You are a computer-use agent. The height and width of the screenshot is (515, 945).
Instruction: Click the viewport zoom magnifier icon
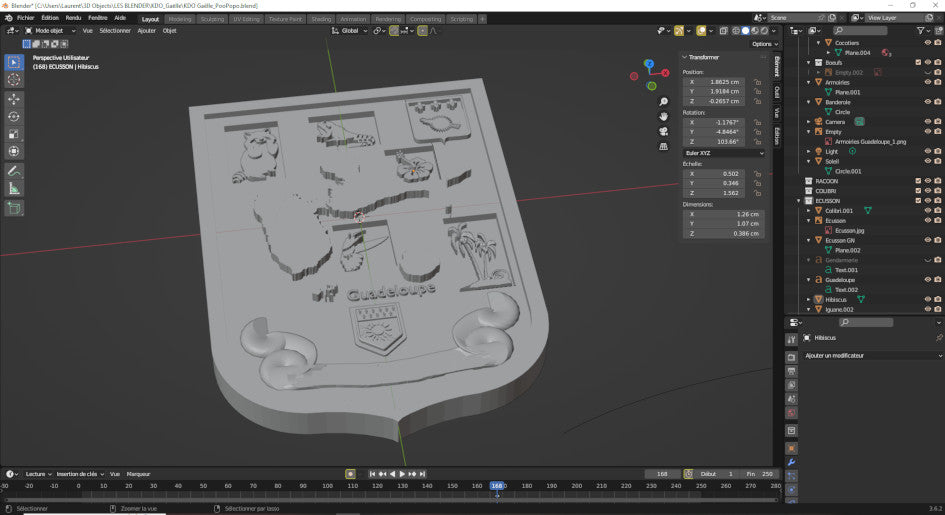coord(664,102)
